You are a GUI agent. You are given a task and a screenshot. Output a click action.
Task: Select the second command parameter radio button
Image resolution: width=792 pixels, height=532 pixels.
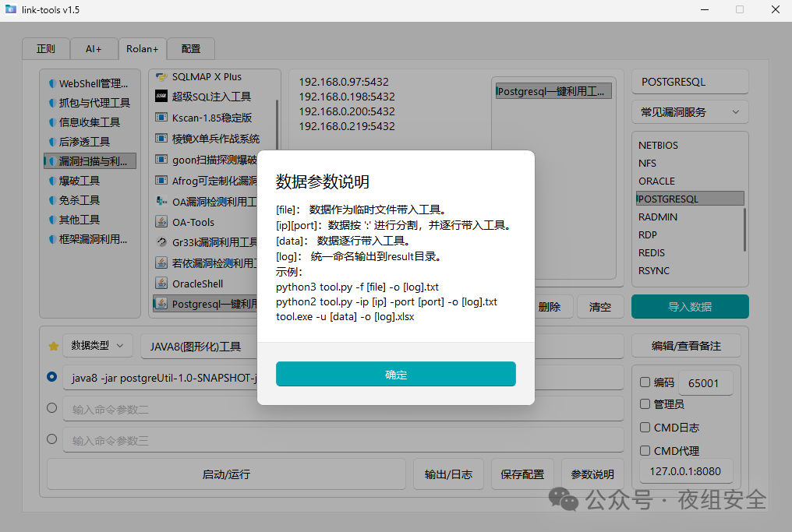52,407
